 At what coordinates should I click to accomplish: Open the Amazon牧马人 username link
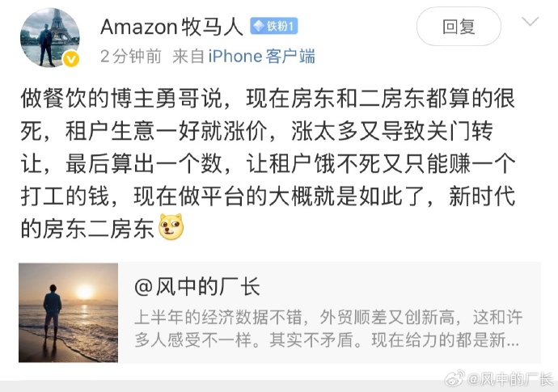point(171,27)
